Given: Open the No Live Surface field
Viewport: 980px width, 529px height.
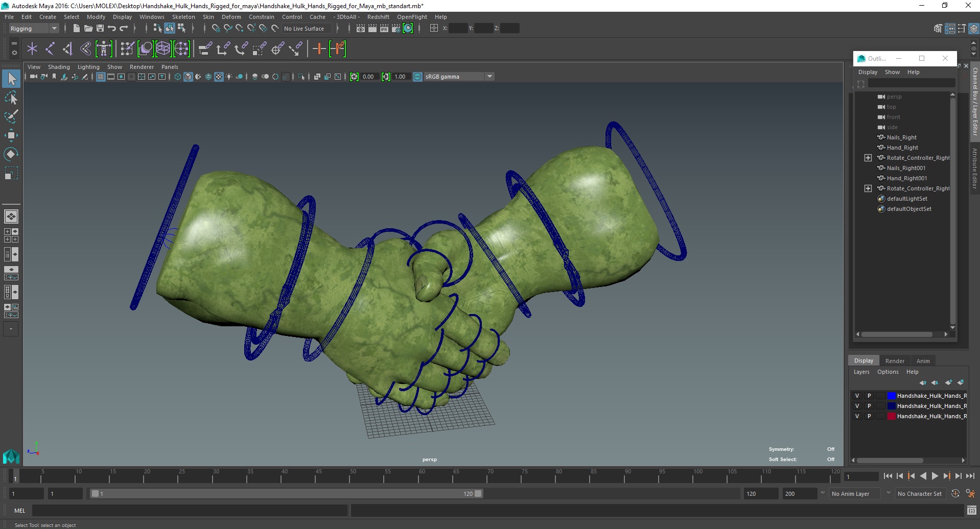Looking at the screenshot, I should [x=307, y=29].
